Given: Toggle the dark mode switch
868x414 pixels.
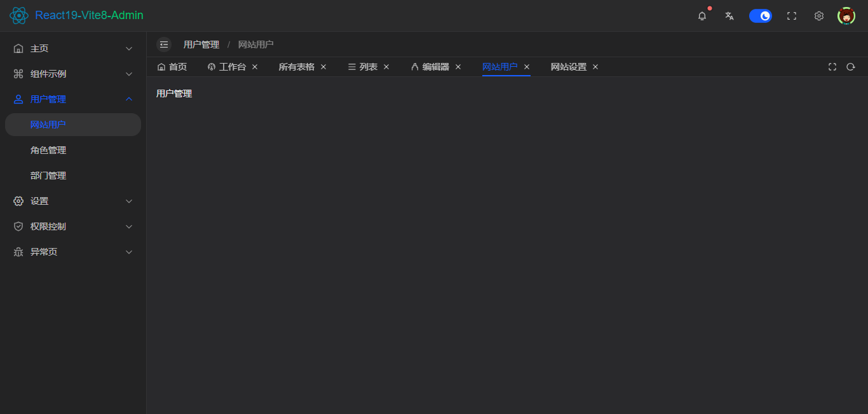Looking at the screenshot, I should pyautogui.click(x=761, y=16).
